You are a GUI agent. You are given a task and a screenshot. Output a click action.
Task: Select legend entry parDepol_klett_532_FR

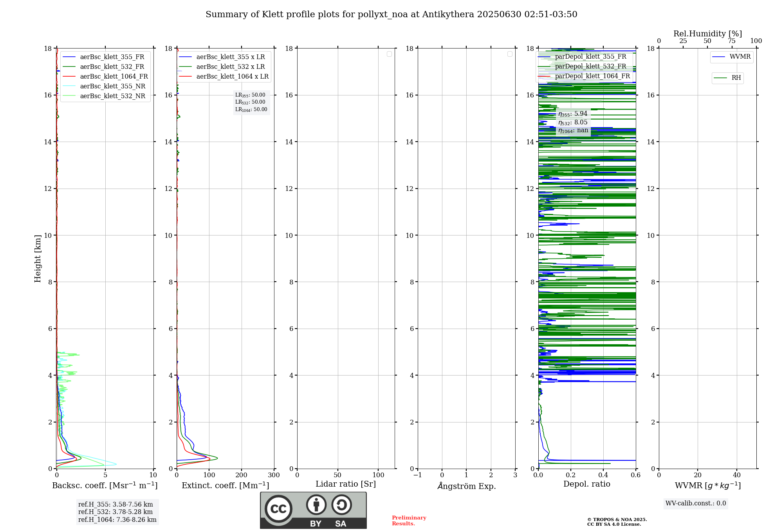pyautogui.click(x=582, y=66)
